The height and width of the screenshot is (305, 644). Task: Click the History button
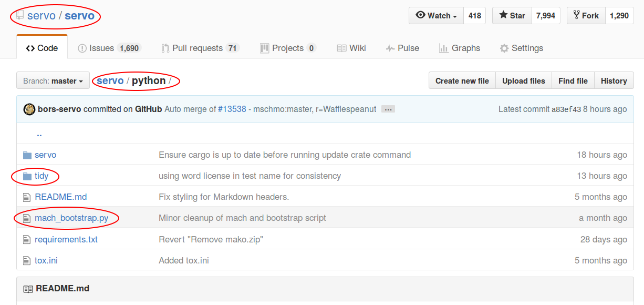click(x=614, y=81)
